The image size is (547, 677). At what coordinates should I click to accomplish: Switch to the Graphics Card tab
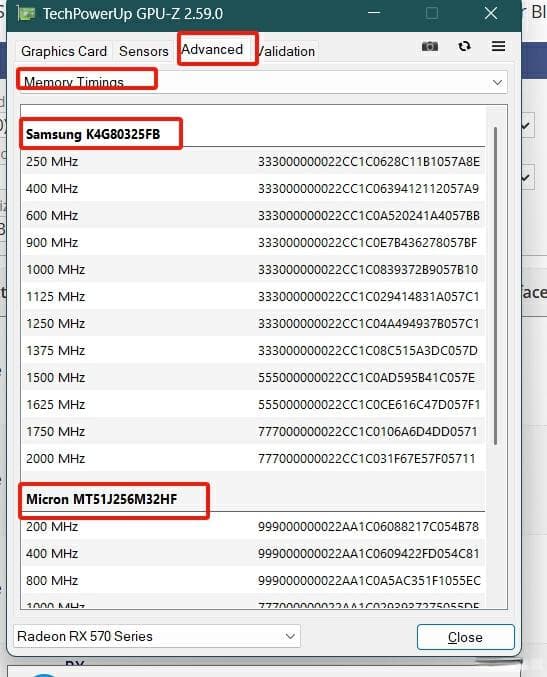coord(64,51)
